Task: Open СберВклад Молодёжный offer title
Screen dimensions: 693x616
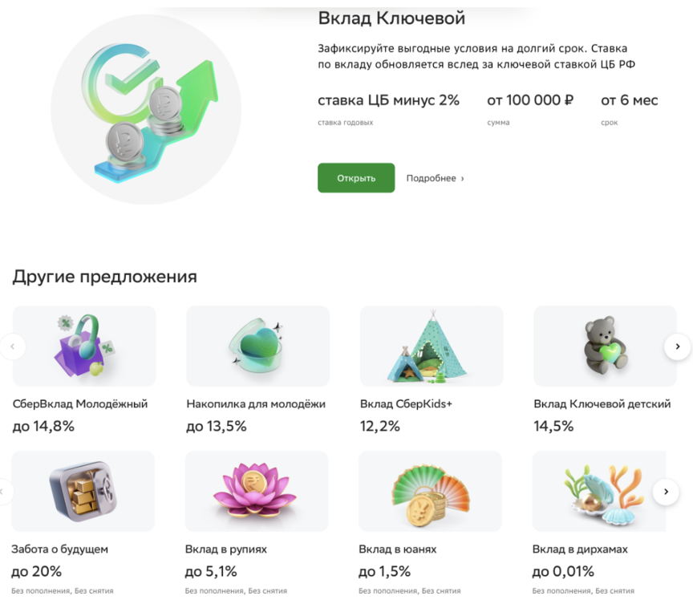Action: coord(80,404)
